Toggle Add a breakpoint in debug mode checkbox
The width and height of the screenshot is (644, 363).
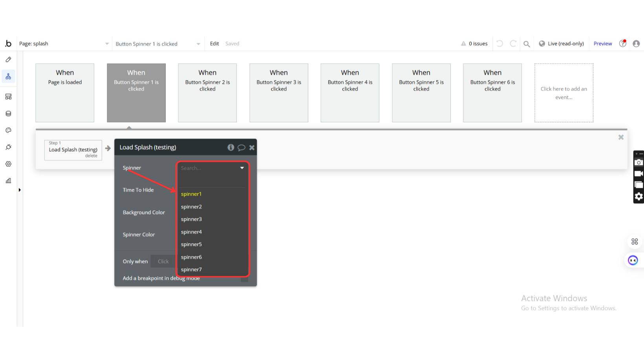click(244, 279)
